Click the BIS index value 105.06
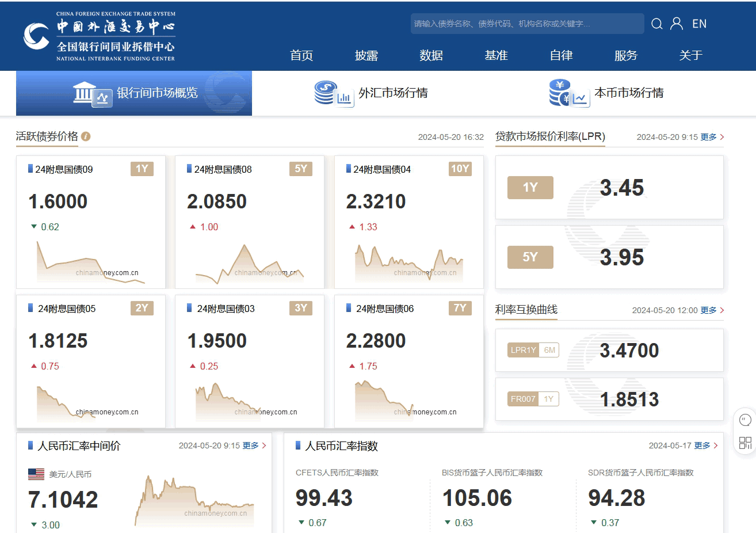Image resolution: width=756 pixels, height=533 pixels. pos(477,498)
